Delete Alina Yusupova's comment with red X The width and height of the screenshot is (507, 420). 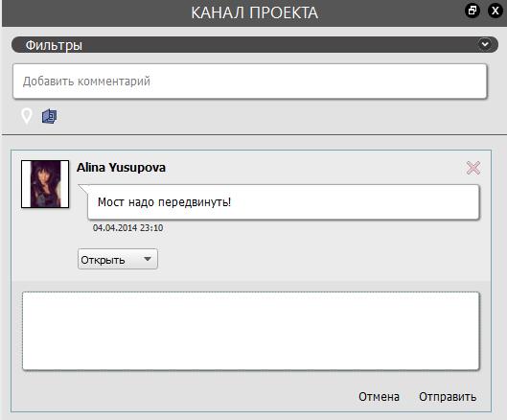[473, 168]
